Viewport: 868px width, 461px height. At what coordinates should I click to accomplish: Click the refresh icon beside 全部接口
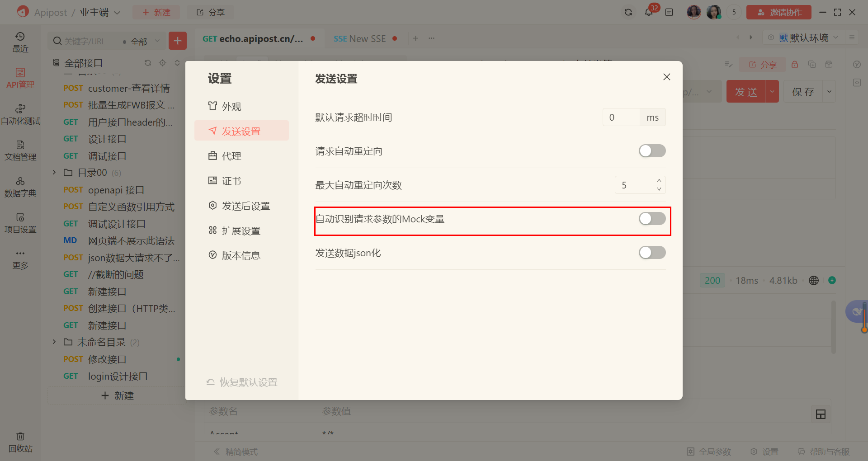[148, 63]
